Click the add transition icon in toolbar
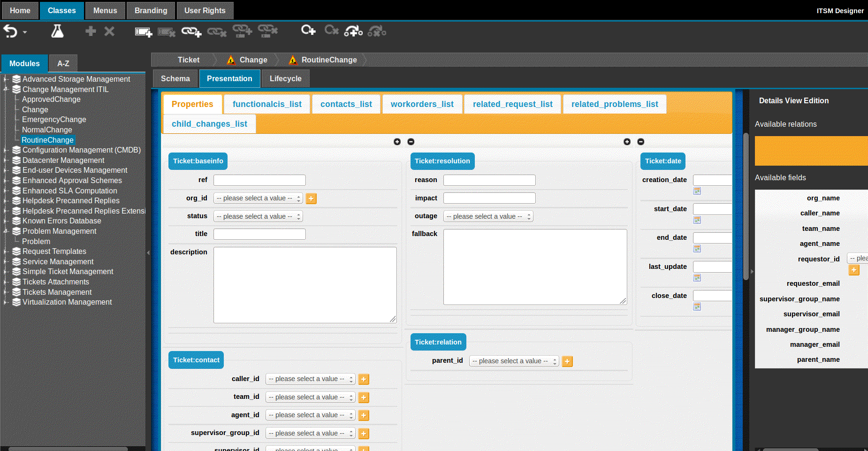The width and height of the screenshot is (868, 451). click(353, 31)
